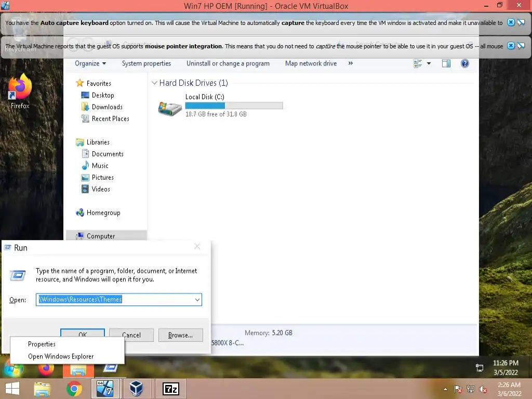Open the Videos library
This screenshot has height=399, width=532.
tap(100, 189)
